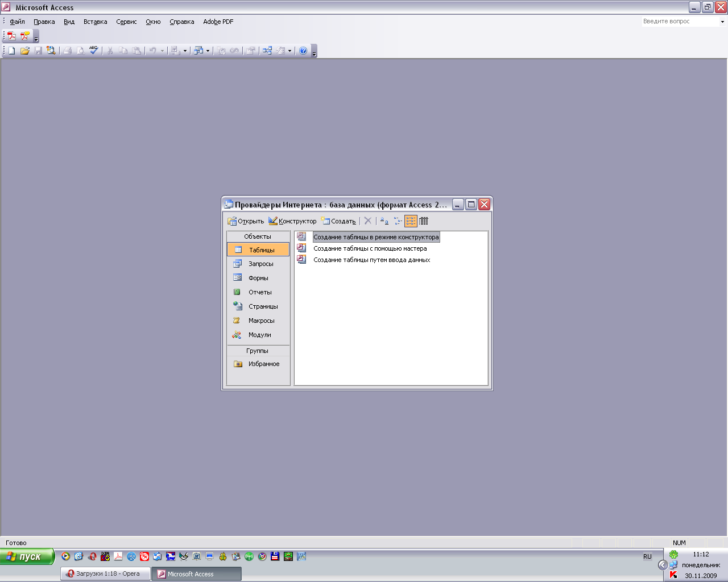Select Страницы in Objects pane
Image resolution: width=728 pixels, height=582 pixels.
[x=258, y=306]
